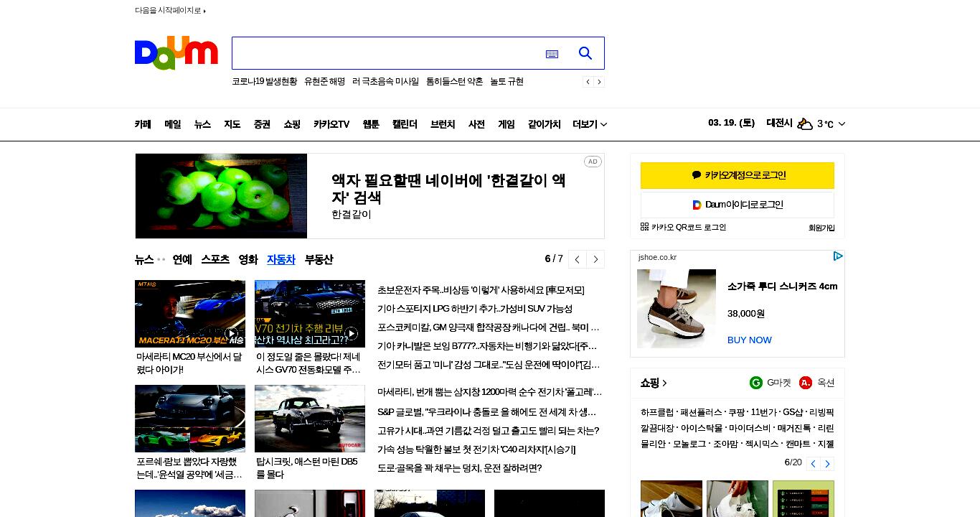The width and height of the screenshot is (980, 517).
Task: Click the Daum logo
Action: pos(176,52)
